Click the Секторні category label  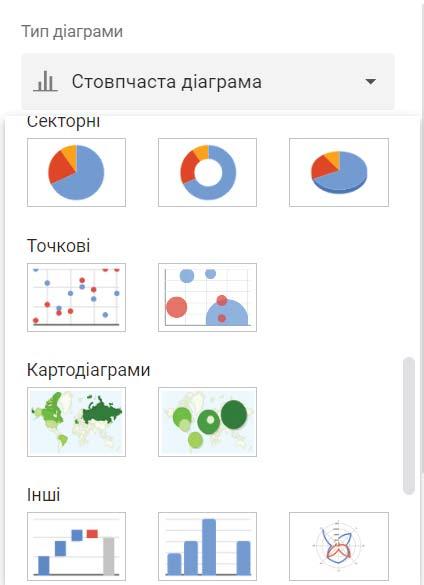tap(63, 122)
